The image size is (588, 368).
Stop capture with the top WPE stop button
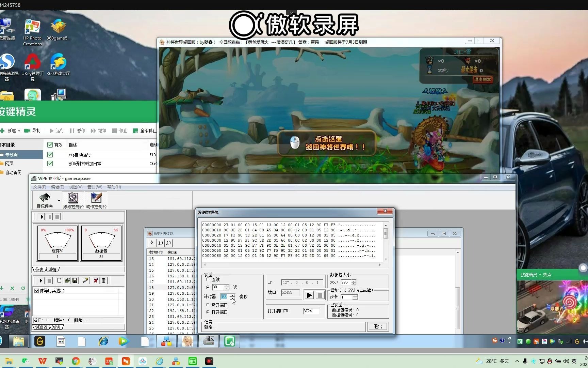57,217
